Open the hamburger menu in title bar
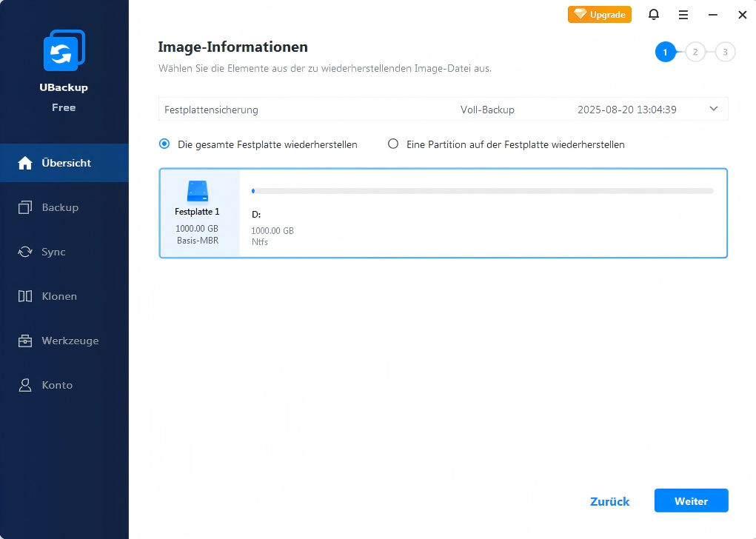The width and height of the screenshot is (756, 539). click(x=683, y=15)
